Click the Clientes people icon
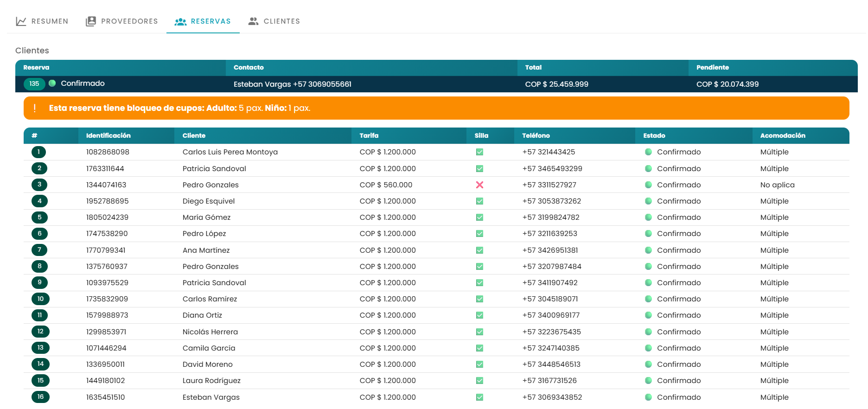 click(x=253, y=21)
